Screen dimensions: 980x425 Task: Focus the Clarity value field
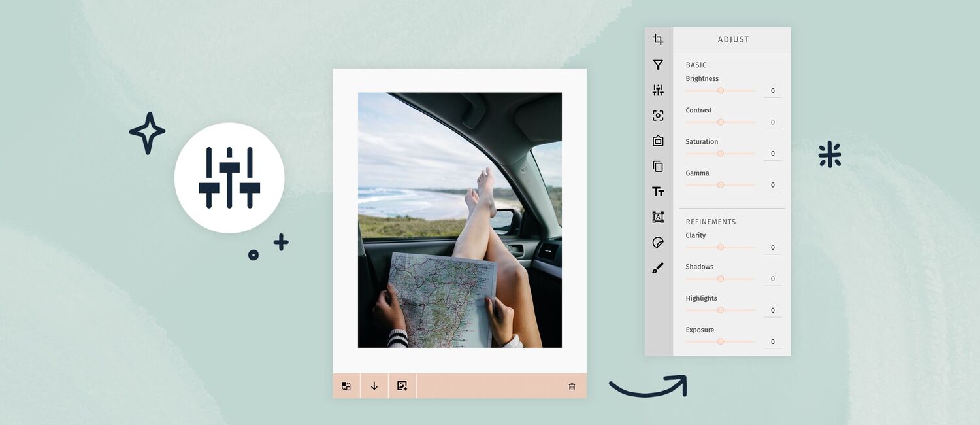coord(773,247)
